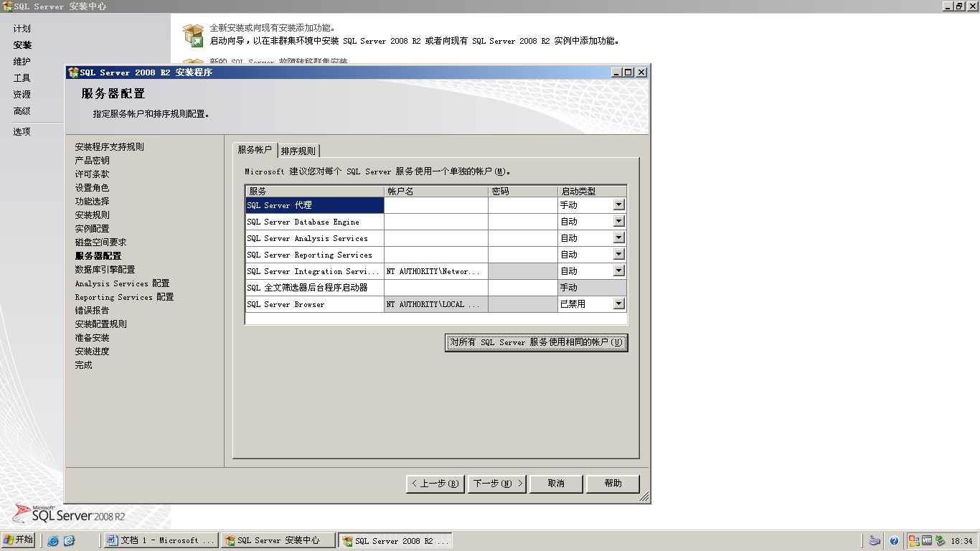Open 选项 in the install center sidebar
This screenshot has width=980, height=551.
(22, 132)
